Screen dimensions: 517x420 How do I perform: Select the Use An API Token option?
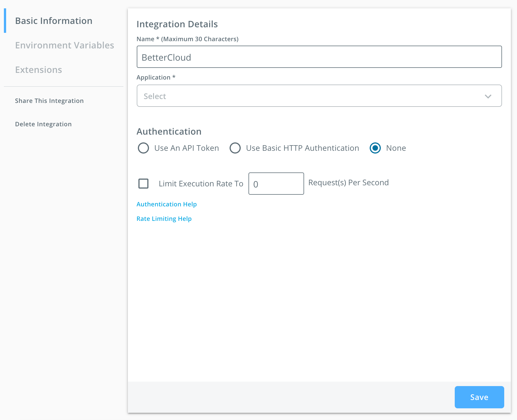(143, 148)
